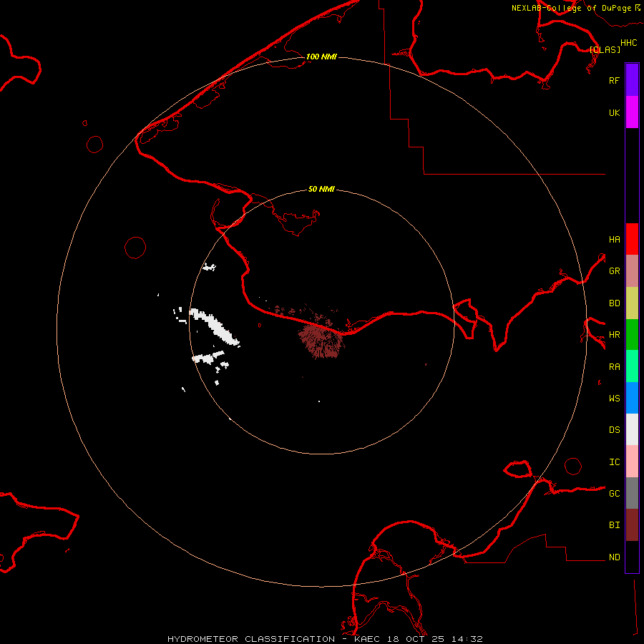Click the 'HR' legend label
The width and height of the screenshot is (644, 644).
(615, 334)
